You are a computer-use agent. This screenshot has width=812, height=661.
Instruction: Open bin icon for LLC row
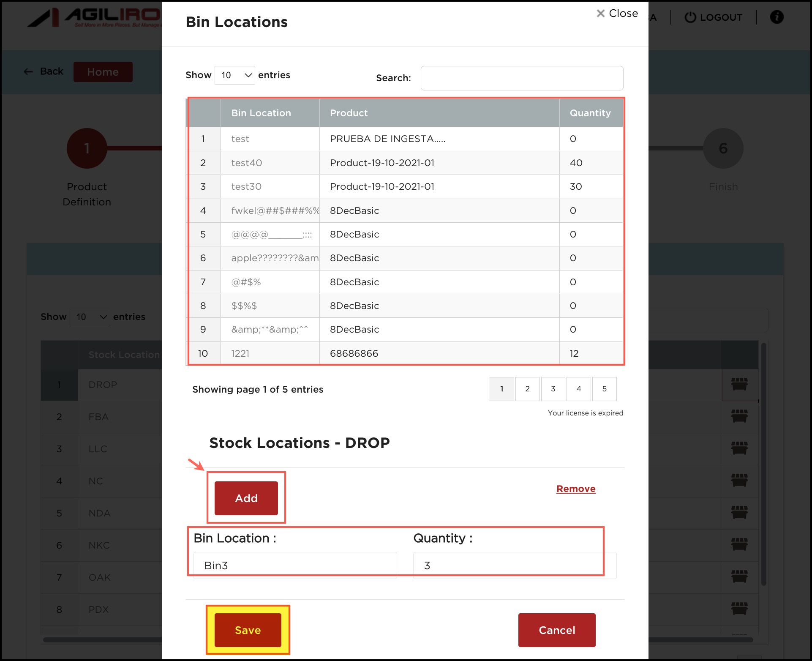[739, 448]
